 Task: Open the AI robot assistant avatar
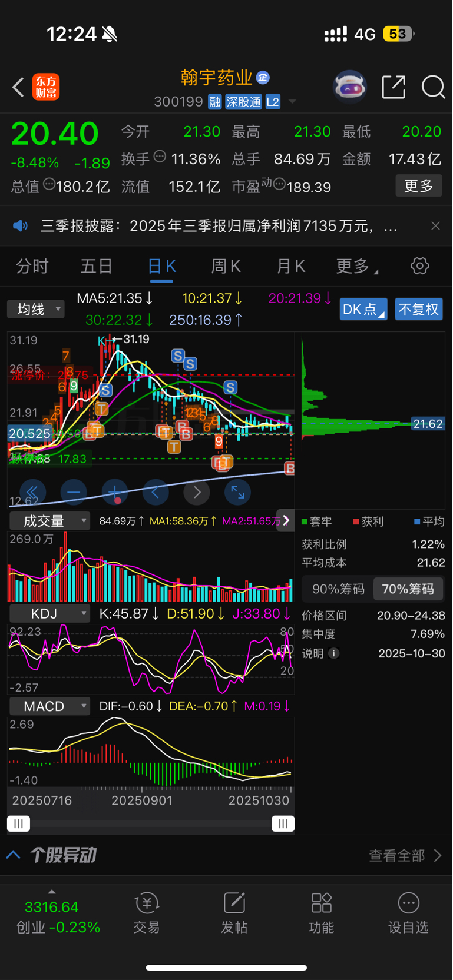(350, 87)
